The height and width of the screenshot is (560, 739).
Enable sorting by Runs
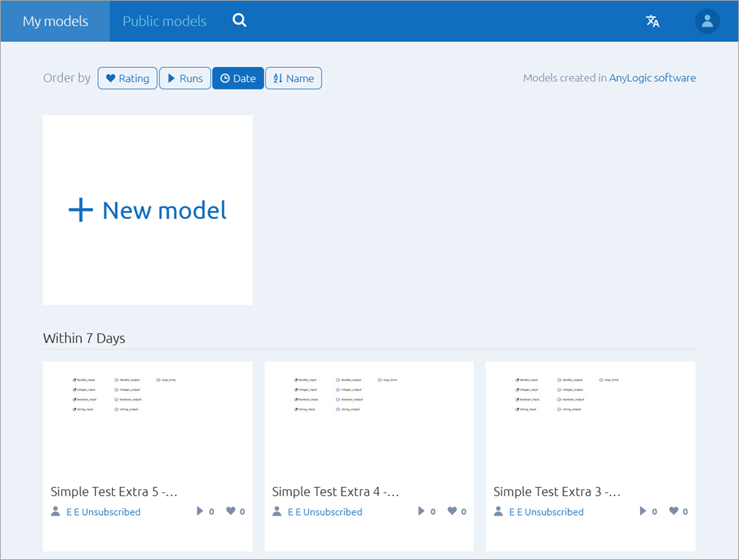point(184,77)
